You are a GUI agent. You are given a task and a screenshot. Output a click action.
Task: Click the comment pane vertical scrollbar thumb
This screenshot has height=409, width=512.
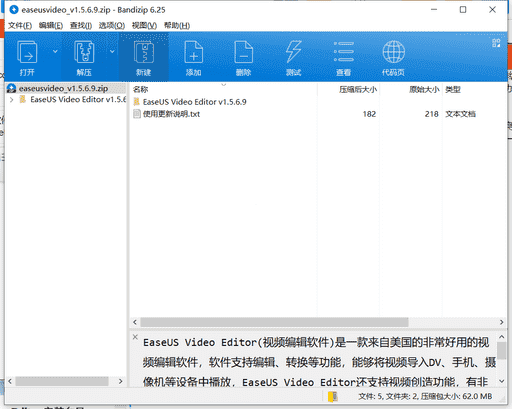point(502,351)
